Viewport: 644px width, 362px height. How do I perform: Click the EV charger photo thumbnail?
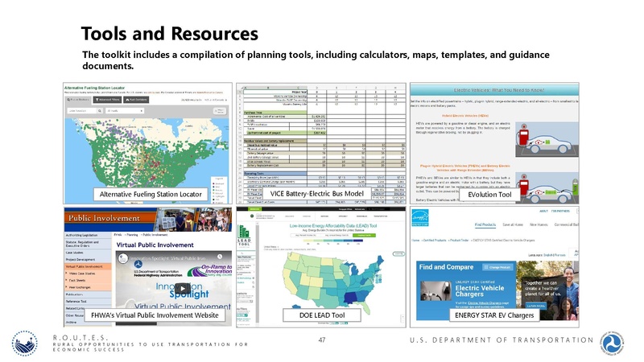[x=436, y=290]
